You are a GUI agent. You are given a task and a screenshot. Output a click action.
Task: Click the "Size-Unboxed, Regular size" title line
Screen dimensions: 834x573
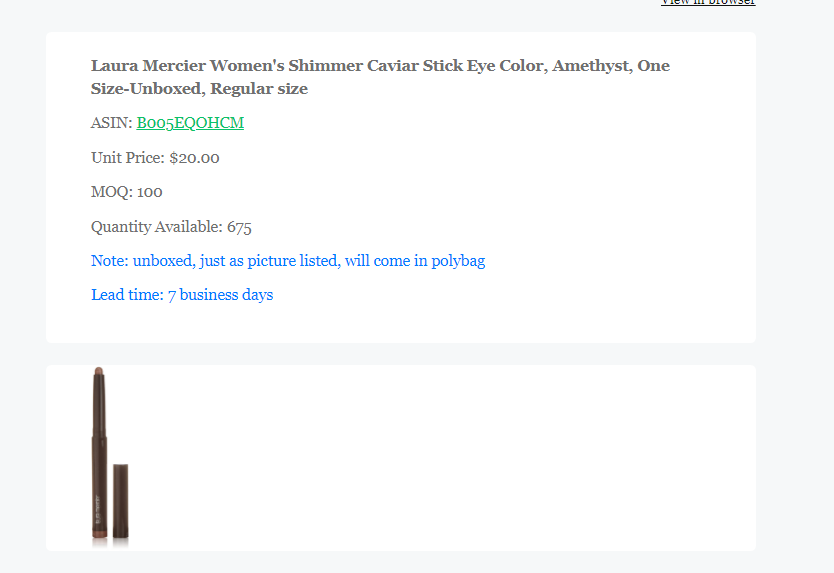199,88
